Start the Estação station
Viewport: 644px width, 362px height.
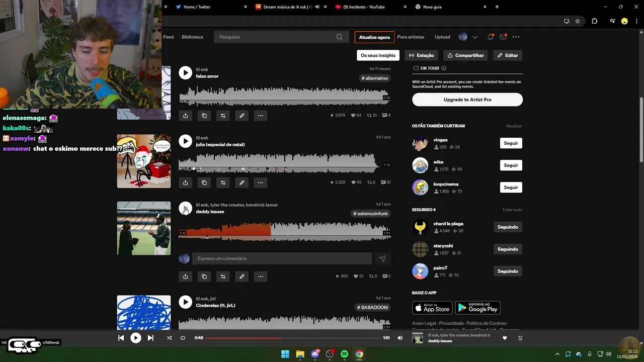click(x=421, y=55)
